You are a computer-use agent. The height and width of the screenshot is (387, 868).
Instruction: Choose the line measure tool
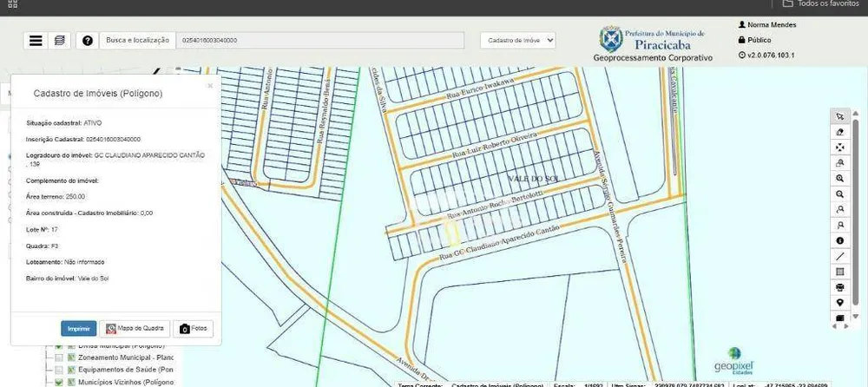[x=839, y=256]
